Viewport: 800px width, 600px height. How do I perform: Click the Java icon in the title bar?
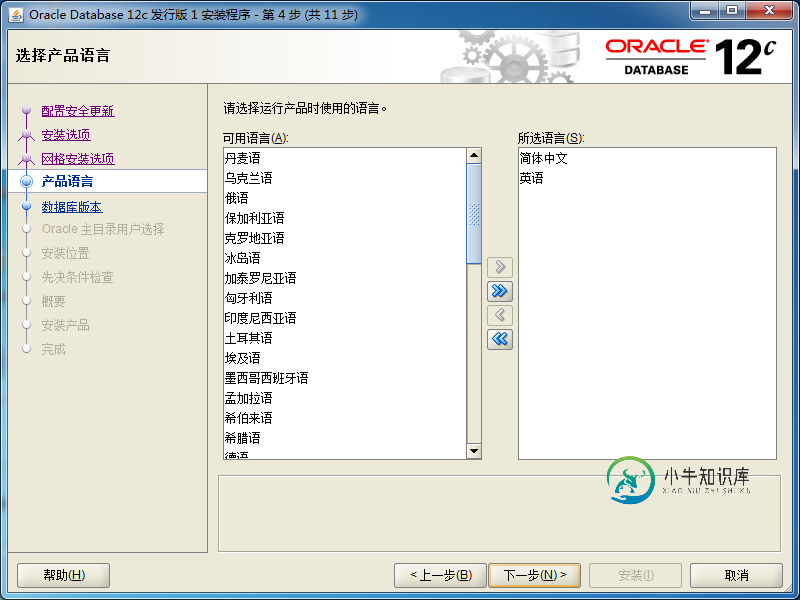tap(16, 14)
